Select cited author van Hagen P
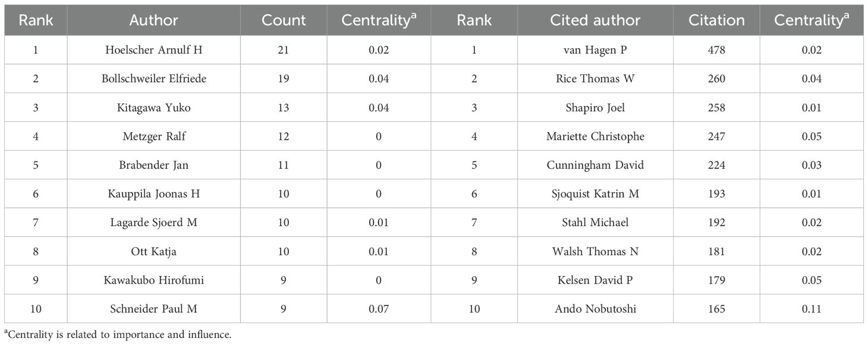Image resolution: width=868 pixels, height=345 pixels. click(x=595, y=50)
